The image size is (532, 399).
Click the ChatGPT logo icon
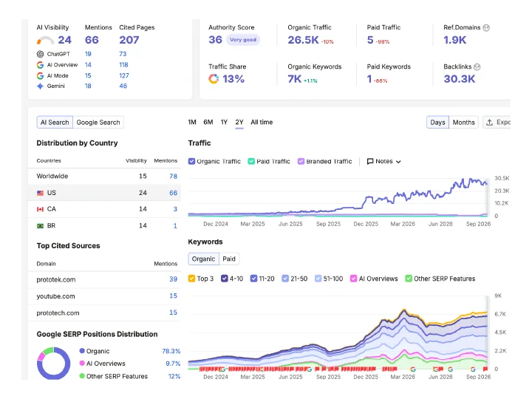tap(40, 54)
